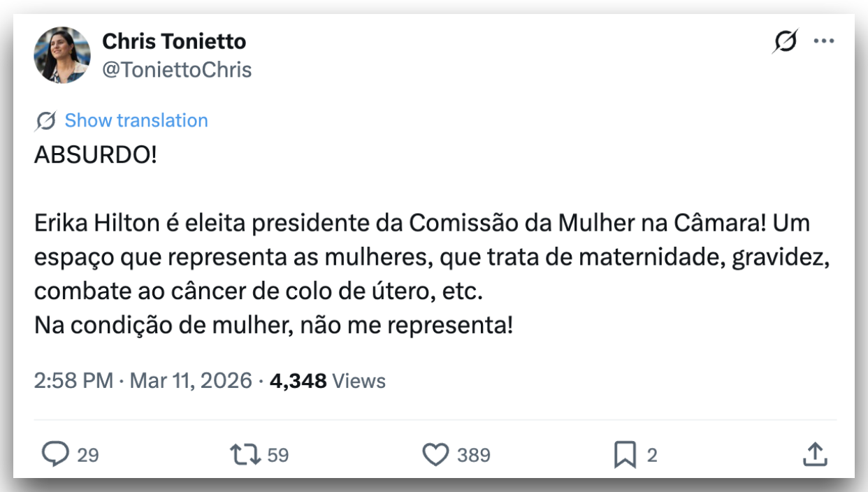The width and height of the screenshot is (868, 492).
Task: Click the 2:58 PM Mar 11, 2026 timestamp
Action: tap(143, 381)
